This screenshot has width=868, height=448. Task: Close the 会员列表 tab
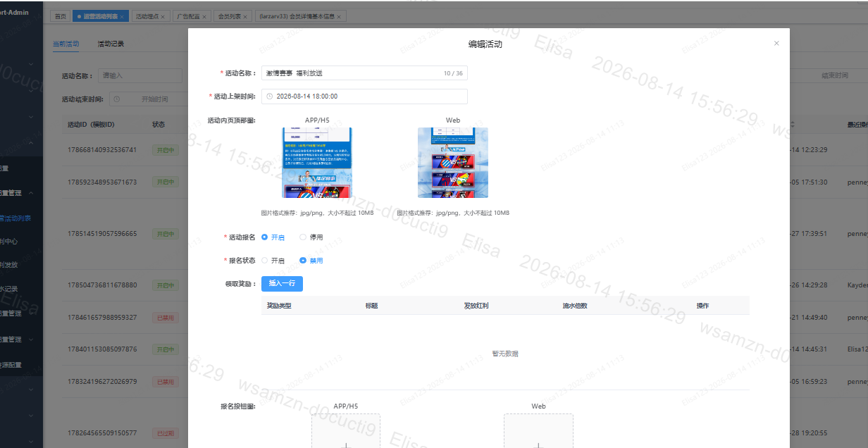pos(245,16)
